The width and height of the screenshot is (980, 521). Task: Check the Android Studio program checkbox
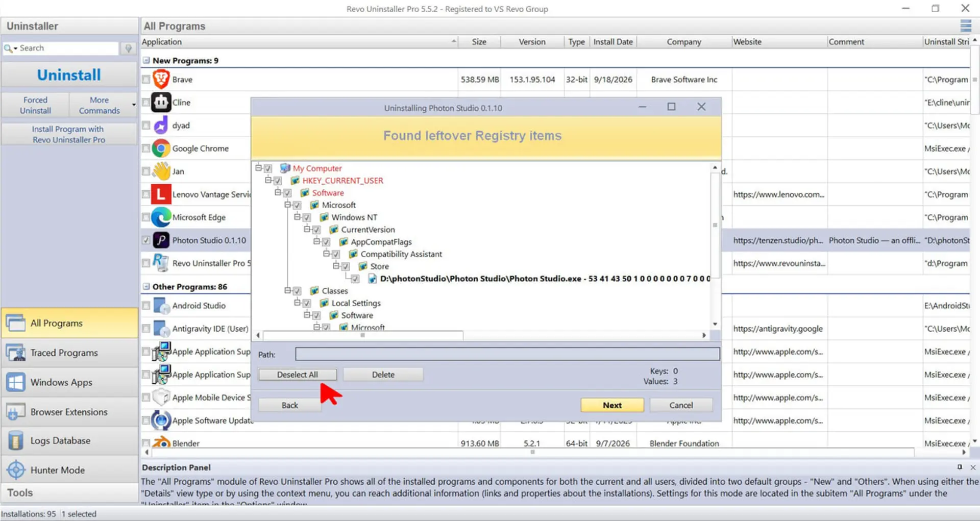click(146, 306)
